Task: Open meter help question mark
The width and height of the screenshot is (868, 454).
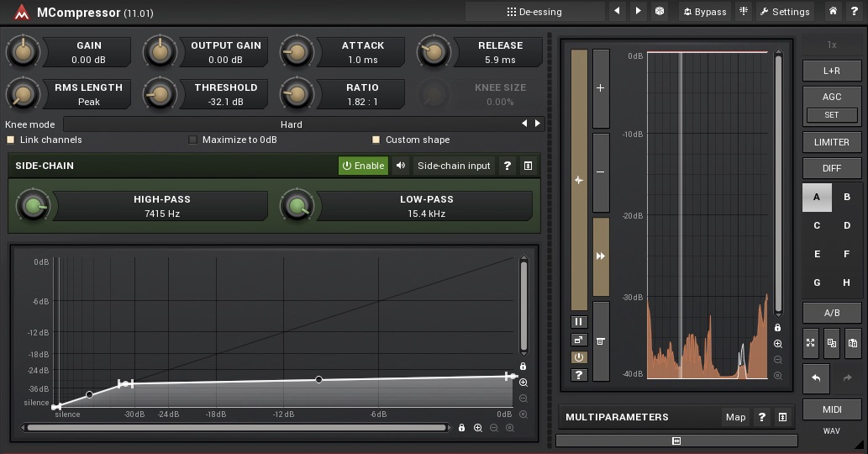Action: point(578,375)
